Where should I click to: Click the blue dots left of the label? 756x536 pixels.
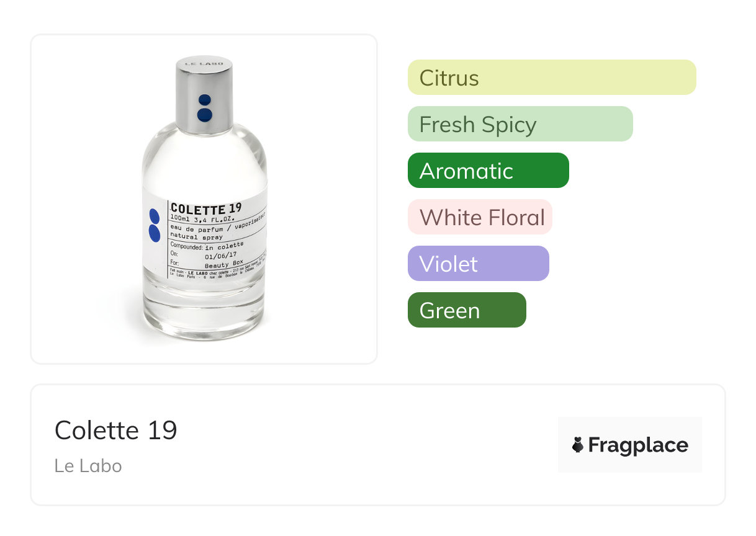[x=155, y=225]
